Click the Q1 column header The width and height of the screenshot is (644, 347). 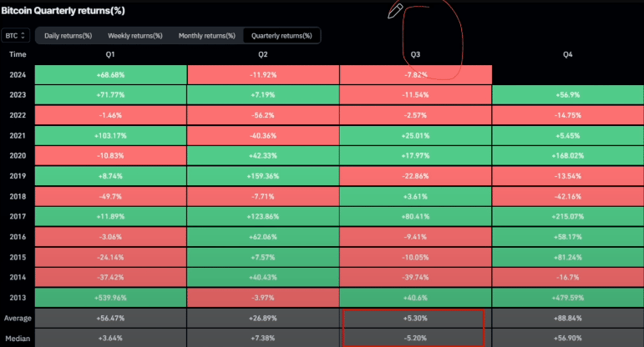110,54
